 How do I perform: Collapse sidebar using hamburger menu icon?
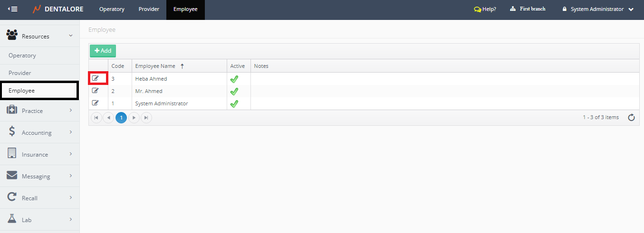[13, 9]
